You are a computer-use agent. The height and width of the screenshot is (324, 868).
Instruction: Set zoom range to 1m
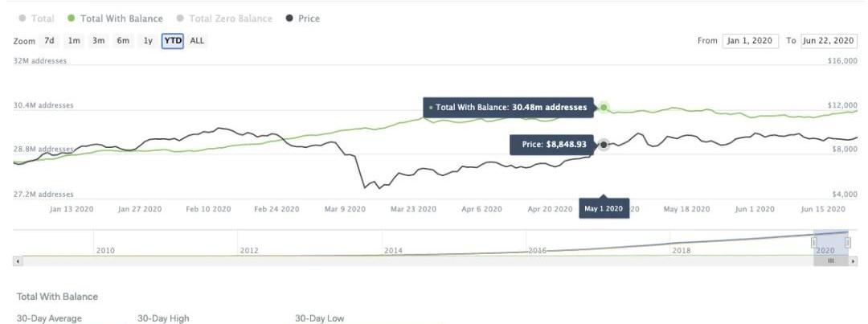click(74, 40)
